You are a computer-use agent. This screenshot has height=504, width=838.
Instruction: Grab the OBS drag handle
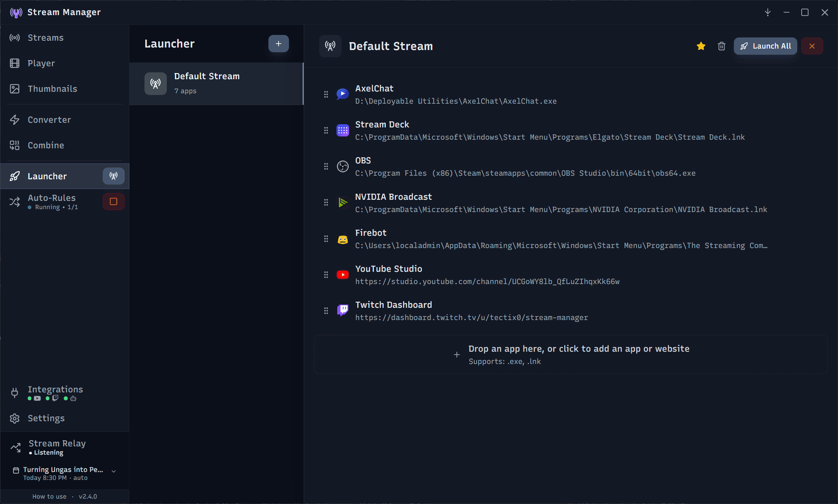click(x=326, y=166)
